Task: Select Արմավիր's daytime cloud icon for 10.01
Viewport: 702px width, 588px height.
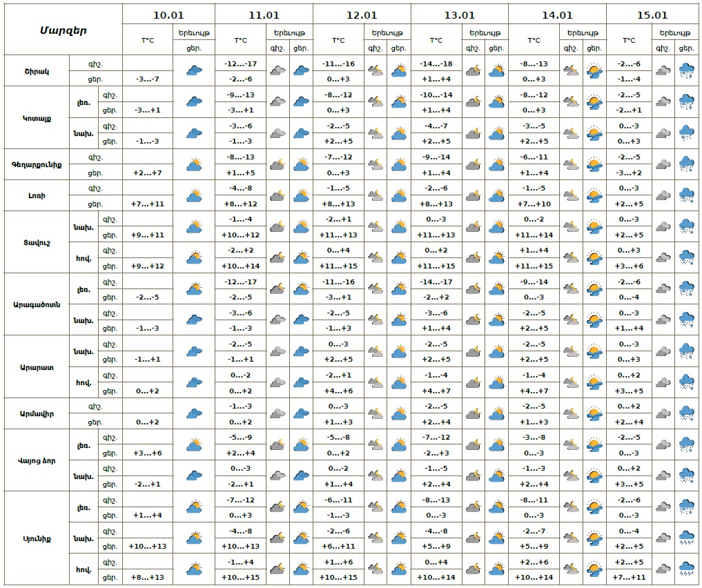Action: point(194,413)
